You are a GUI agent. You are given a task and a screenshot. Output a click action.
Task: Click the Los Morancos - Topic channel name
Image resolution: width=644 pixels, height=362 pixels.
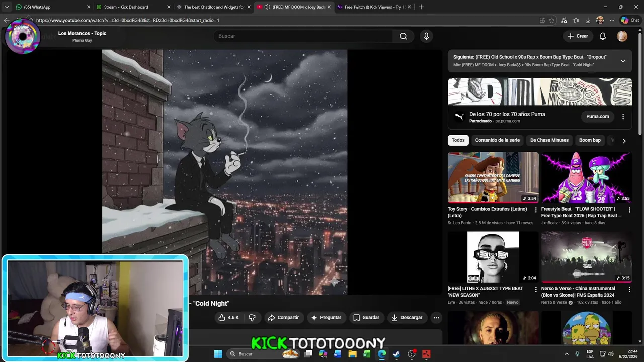(x=82, y=33)
